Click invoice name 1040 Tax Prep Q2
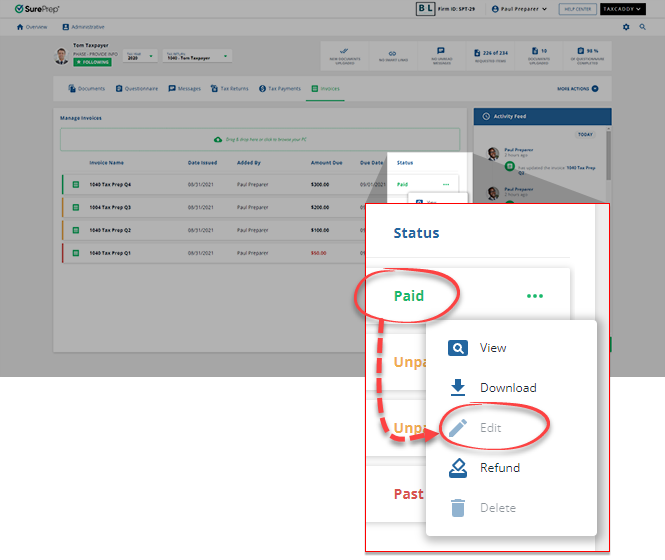The width and height of the screenshot is (665, 560). (x=110, y=230)
